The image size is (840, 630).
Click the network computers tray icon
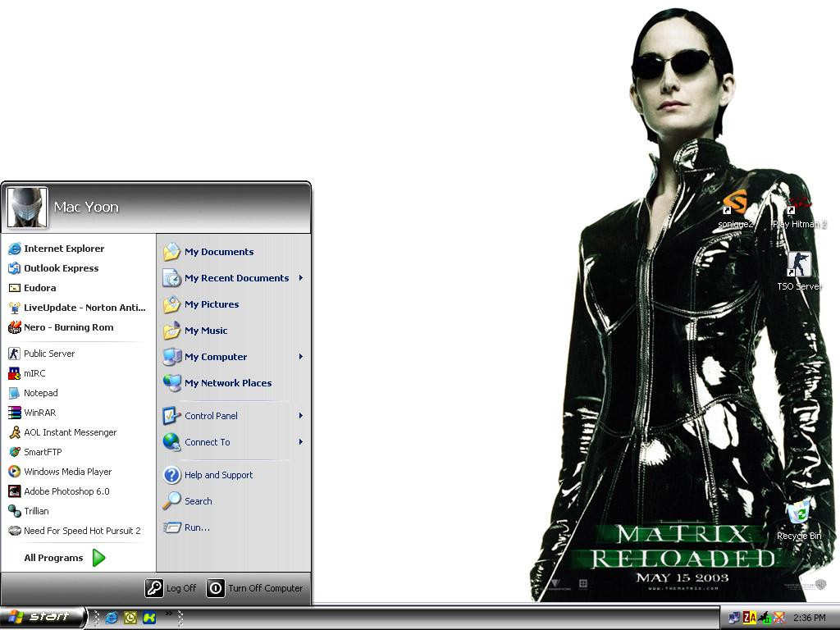pyautogui.click(x=734, y=618)
